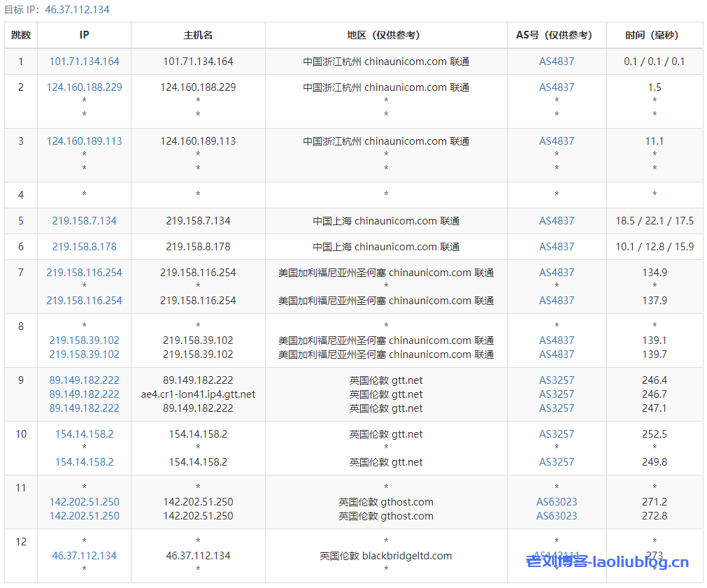Click the 地区（仅供参考） column header

[x=385, y=35]
